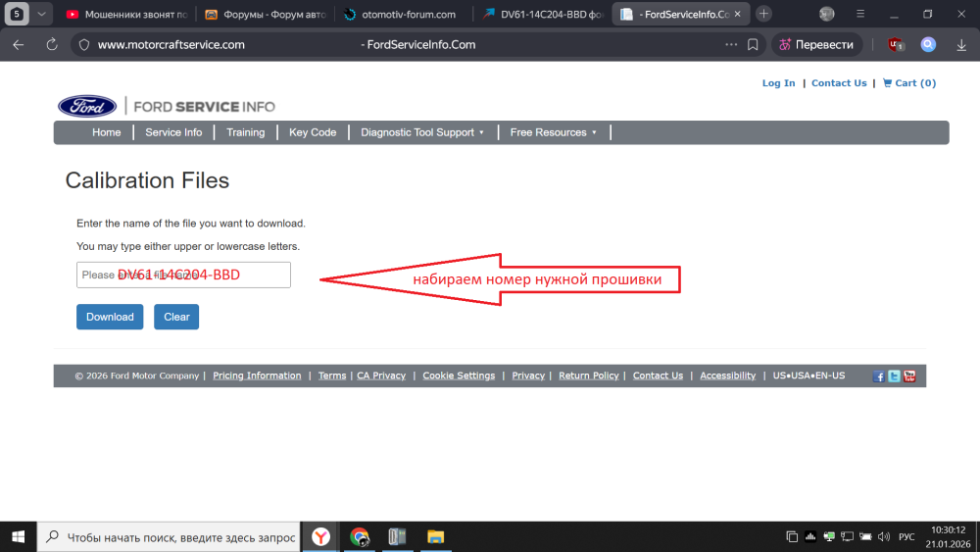Switch to the otomotiv-forum.com tab

(403, 14)
